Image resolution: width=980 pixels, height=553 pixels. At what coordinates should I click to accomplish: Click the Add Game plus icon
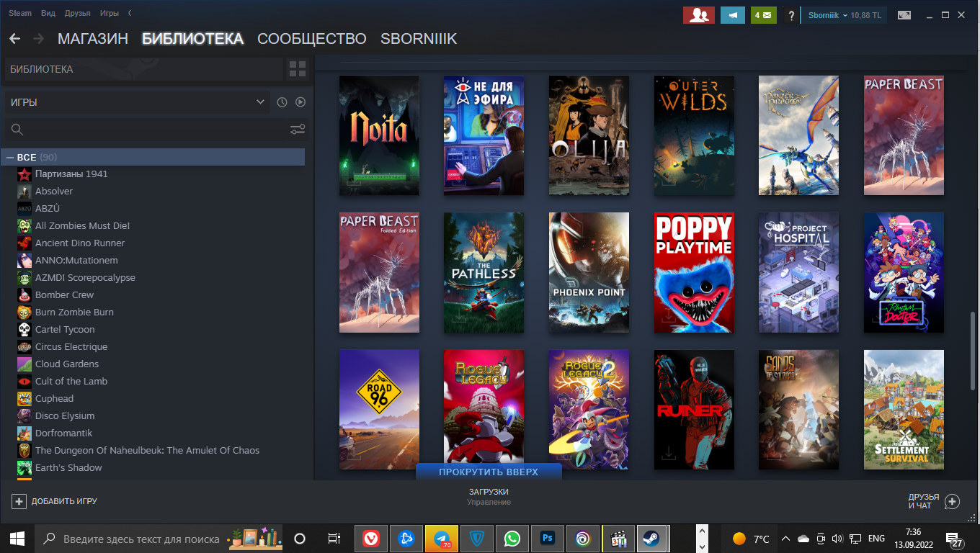click(x=19, y=501)
